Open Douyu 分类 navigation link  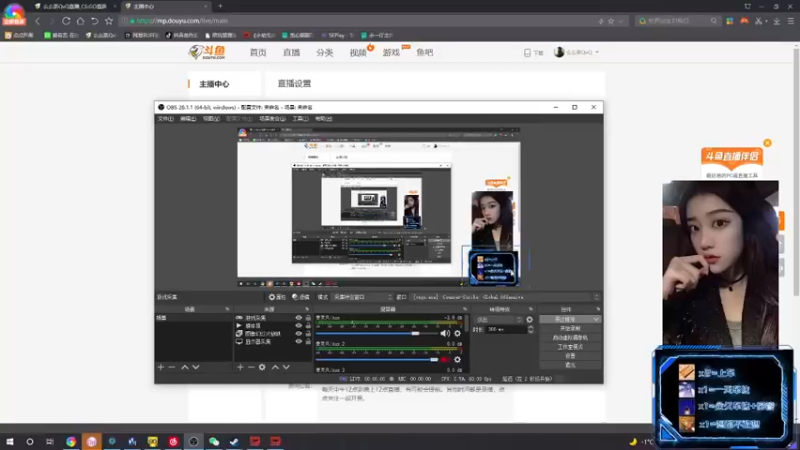click(x=324, y=53)
